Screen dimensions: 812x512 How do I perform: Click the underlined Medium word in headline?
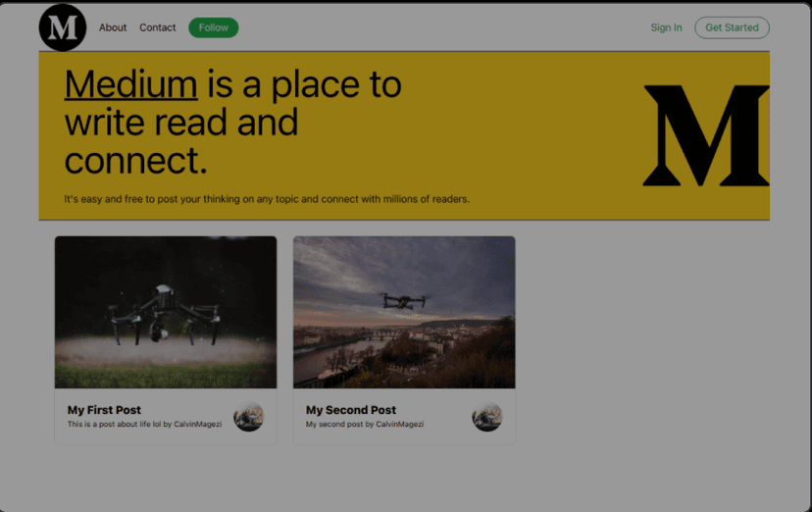tap(131, 84)
